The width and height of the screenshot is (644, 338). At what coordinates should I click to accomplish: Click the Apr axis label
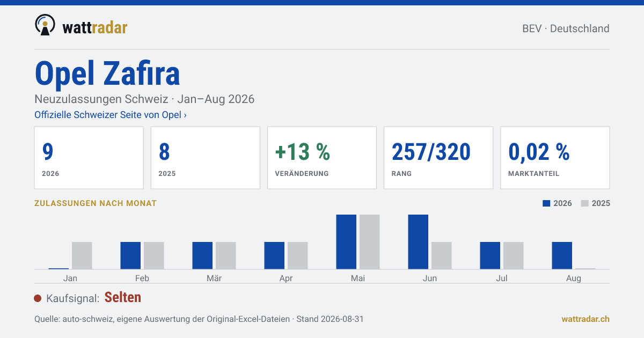click(286, 278)
